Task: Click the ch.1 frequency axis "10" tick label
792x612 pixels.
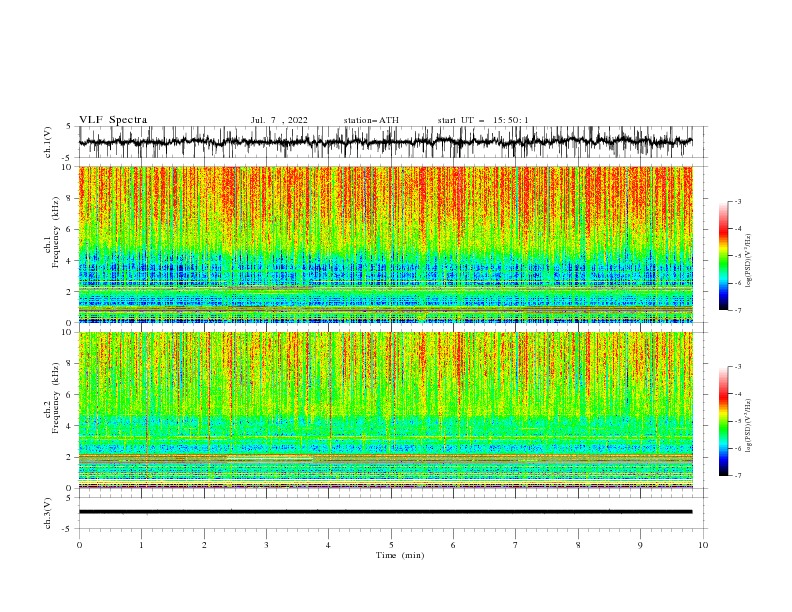Action: (x=68, y=167)
